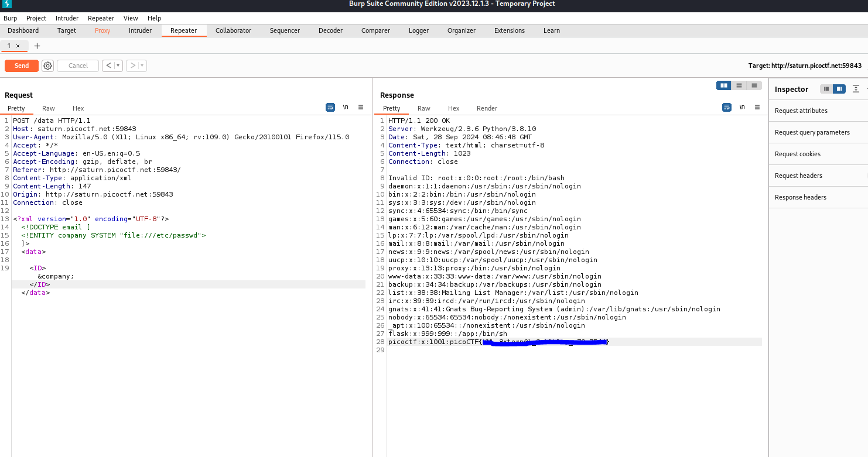Switch to the Target tab

[x=67, y=30]
